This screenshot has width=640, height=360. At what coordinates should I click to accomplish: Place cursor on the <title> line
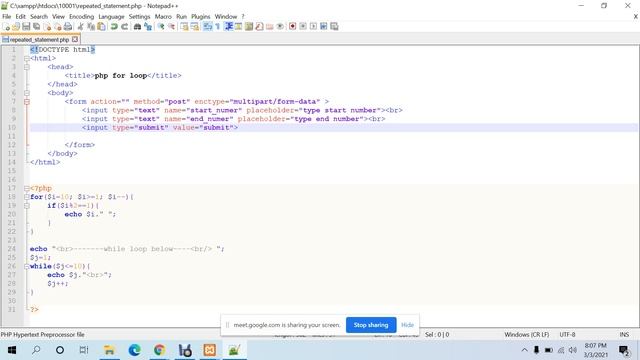pos(122,76)
